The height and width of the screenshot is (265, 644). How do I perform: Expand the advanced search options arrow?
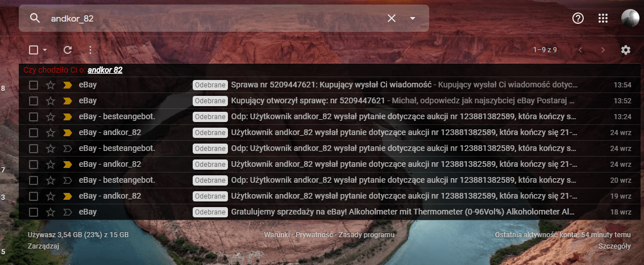click(413, 18)
